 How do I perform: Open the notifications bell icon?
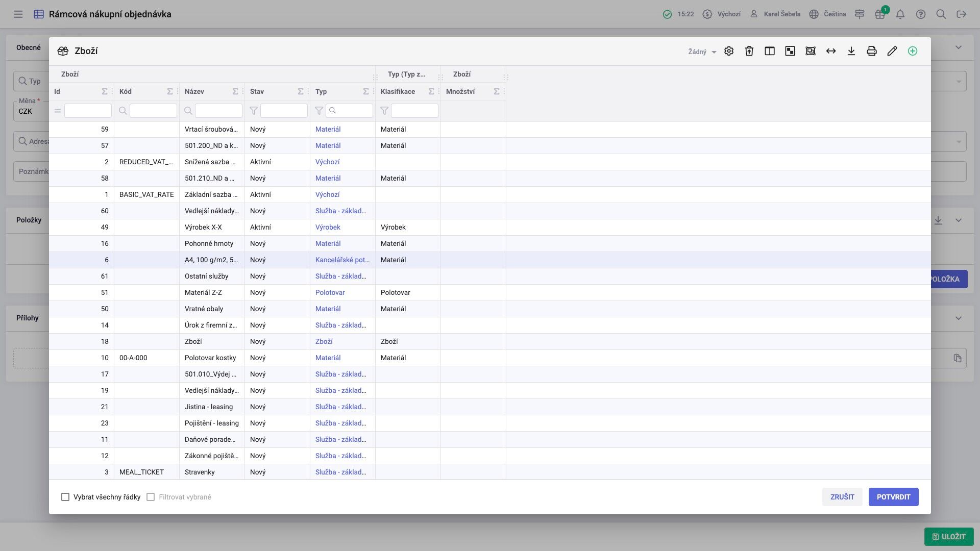(900, 14)
